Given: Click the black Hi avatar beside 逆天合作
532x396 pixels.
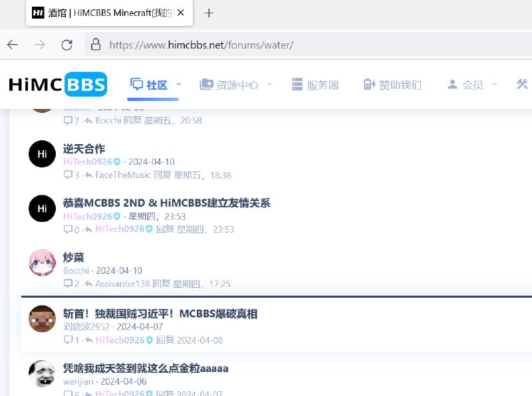Looking at the screenshot, I should click(x=42, y=154).
